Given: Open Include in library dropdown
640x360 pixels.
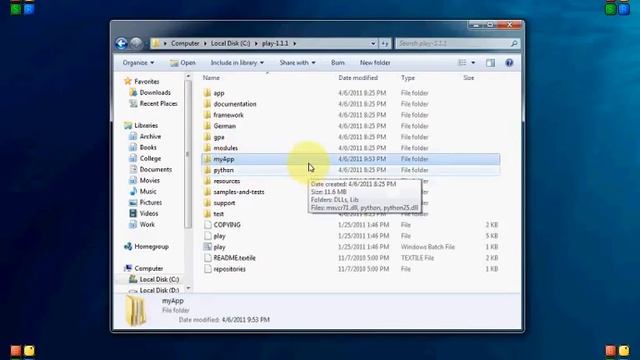Looking at the screenshot, I should tap(237, 63).
